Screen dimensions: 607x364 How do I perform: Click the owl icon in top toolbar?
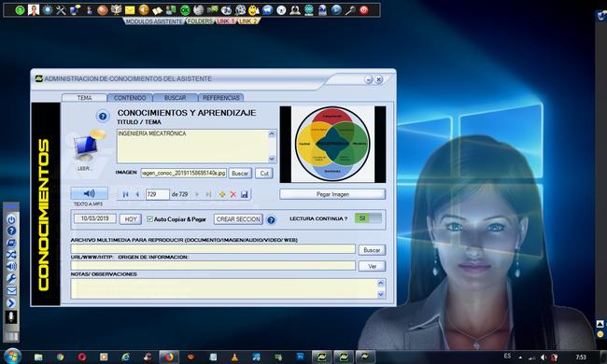tap(116, 10)
